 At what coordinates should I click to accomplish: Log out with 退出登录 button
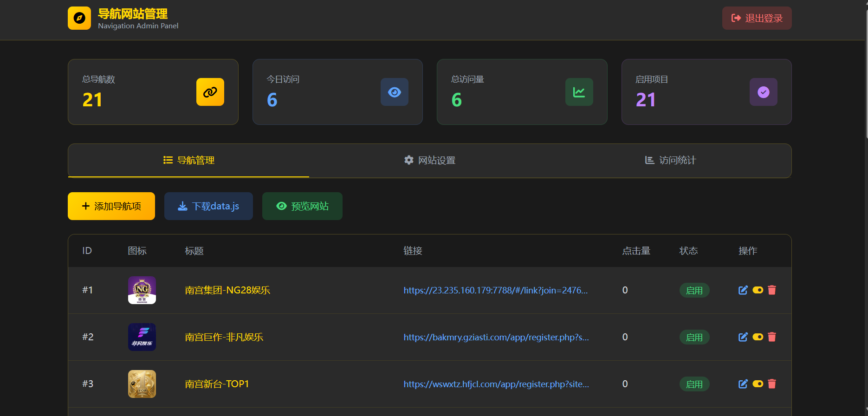(x=757, y=18)
